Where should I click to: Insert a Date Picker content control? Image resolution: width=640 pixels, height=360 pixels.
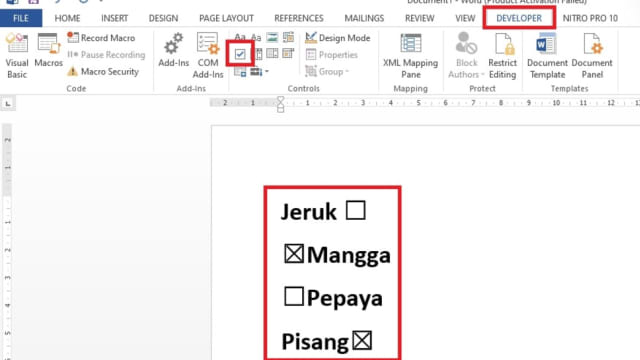tap(288, 53)
